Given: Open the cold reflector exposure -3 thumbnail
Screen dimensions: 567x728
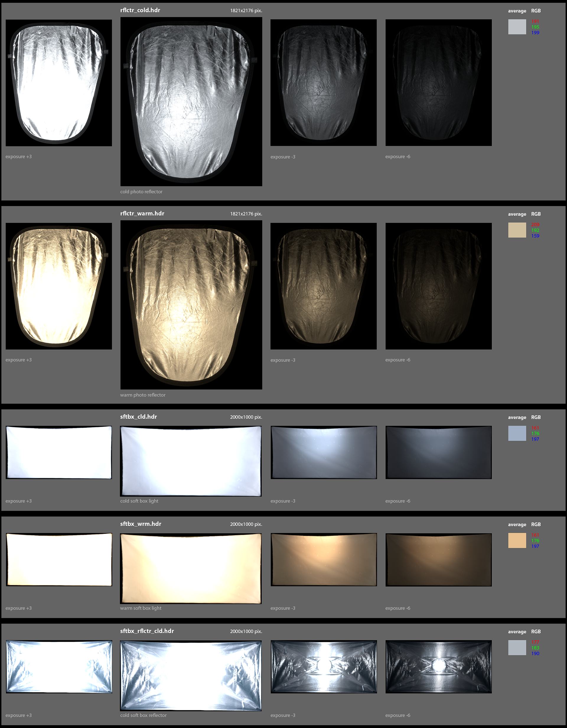Looking at the screenshot, I should pos(323,83).
